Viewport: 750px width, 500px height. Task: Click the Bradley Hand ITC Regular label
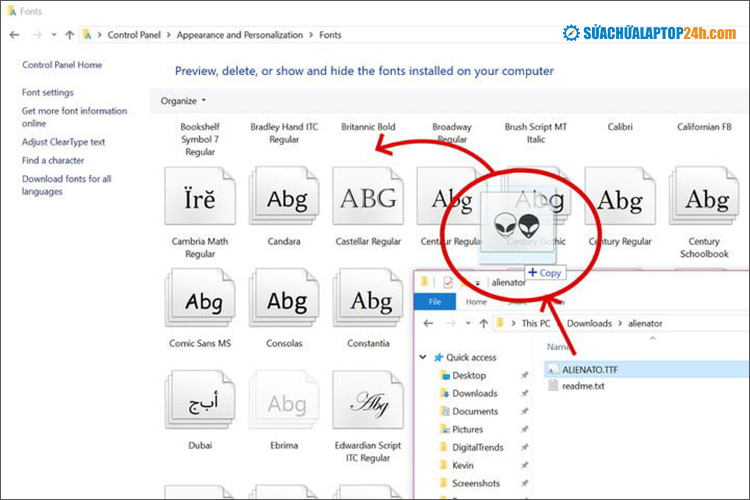(284, 133)
